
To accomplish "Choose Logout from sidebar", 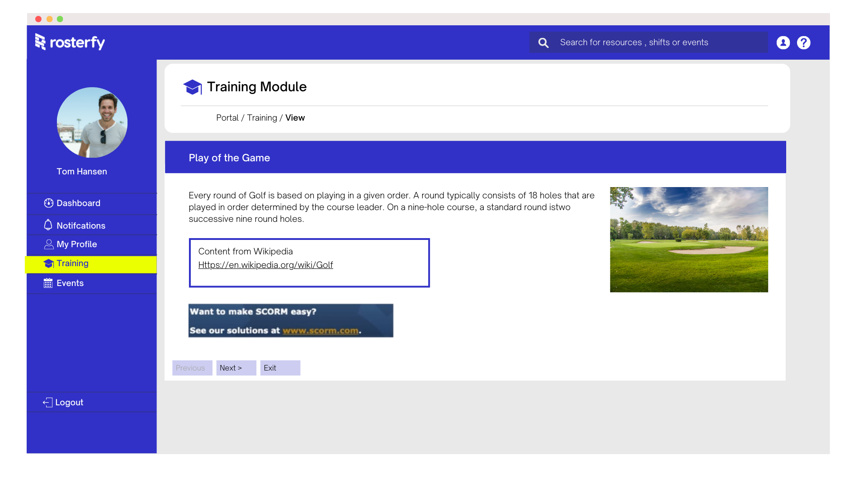I will coord(92,402).
